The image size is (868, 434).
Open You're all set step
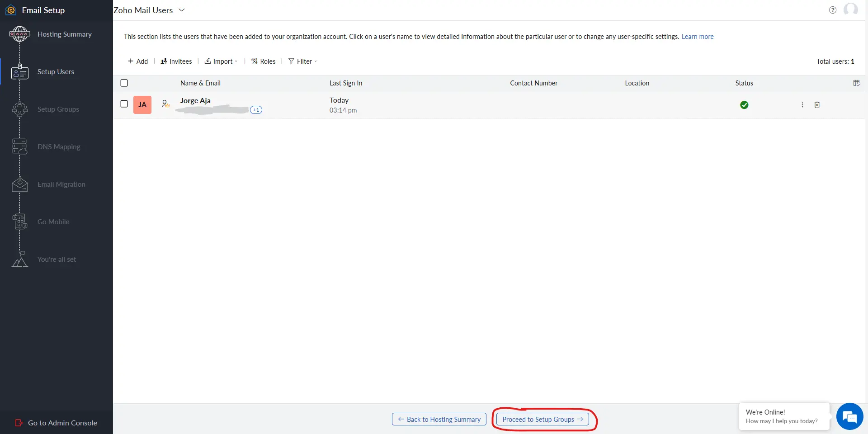point(57,259)
